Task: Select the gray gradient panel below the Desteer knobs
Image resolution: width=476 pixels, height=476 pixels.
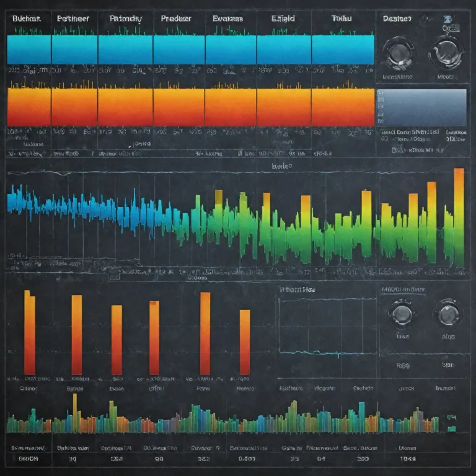Action: (x=421, y=107)
